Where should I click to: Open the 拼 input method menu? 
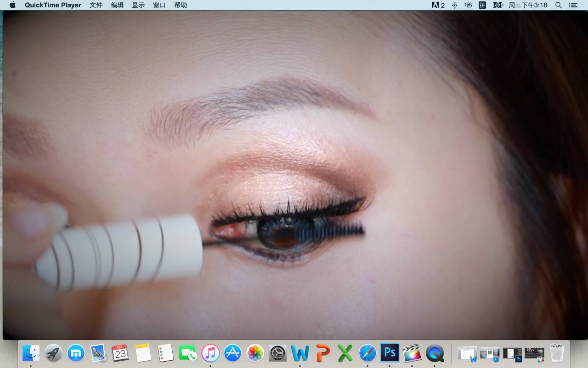(x=482, y=5)
